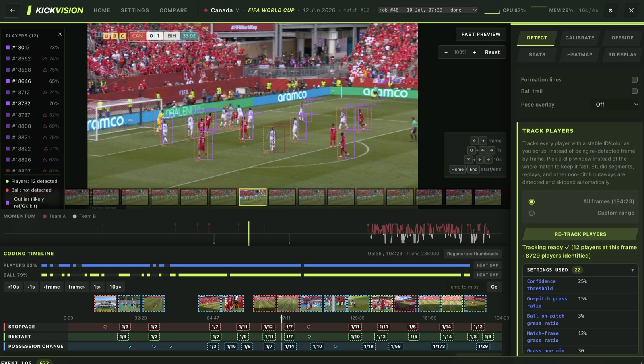Click Next Gap button for Players row
644x364 pixels.
pos(487,265)
